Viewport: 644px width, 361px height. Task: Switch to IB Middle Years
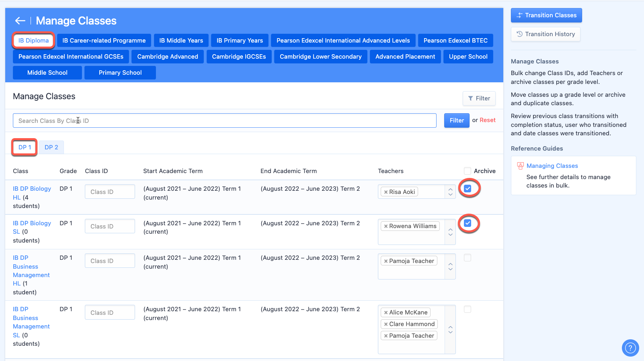click(x=181, y=41)
